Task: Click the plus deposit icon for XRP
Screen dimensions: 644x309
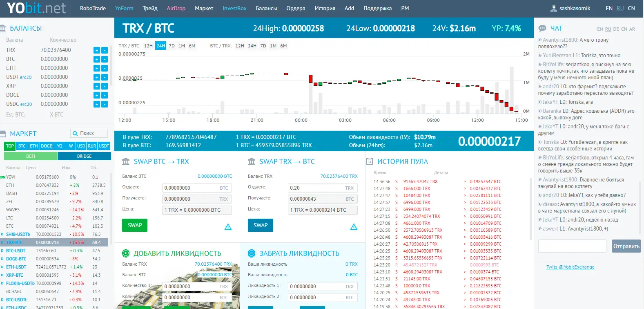Action: pos(97,86)
